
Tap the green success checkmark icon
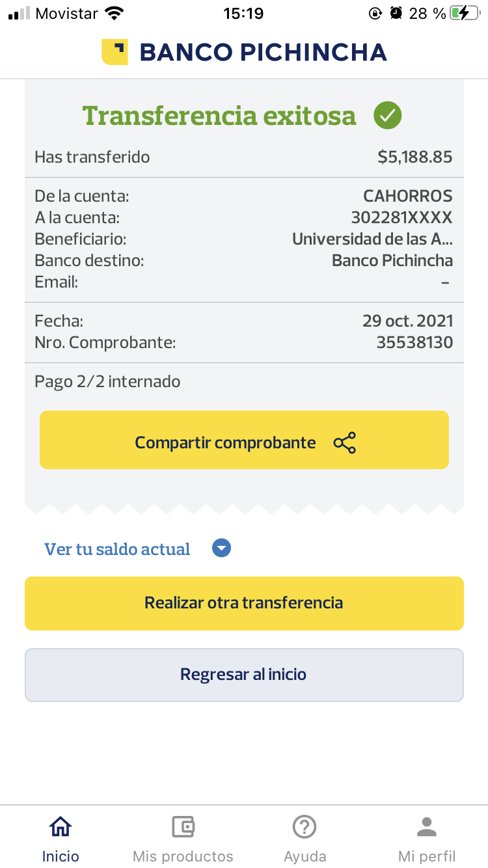[x=388, y=116]
